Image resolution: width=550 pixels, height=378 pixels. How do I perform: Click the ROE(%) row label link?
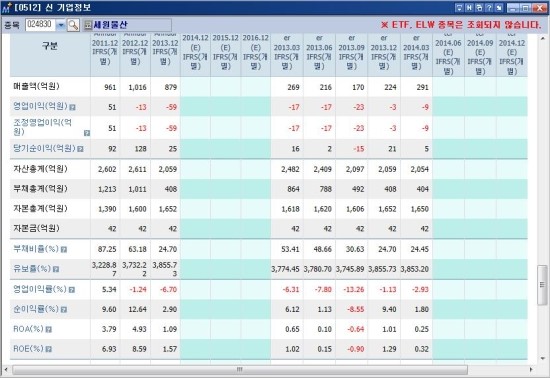[28, 349]
